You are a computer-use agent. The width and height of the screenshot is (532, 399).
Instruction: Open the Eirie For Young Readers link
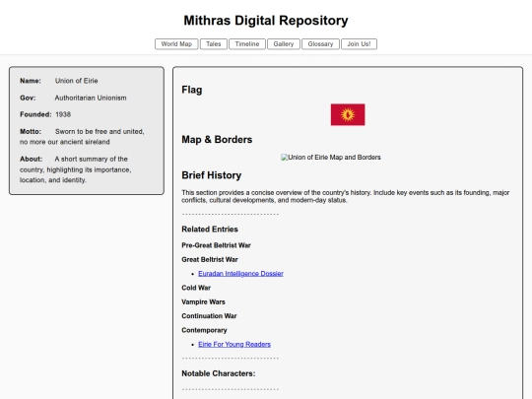coord(234,345)
